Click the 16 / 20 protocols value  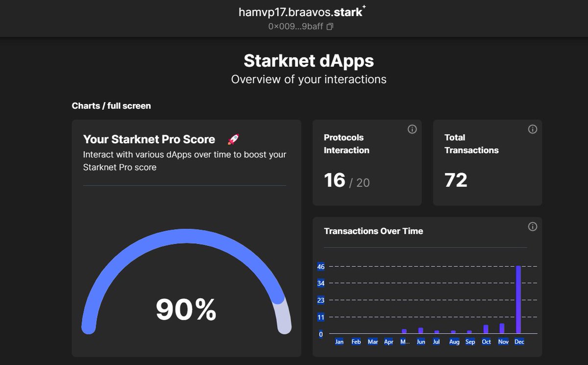[347, 181]
